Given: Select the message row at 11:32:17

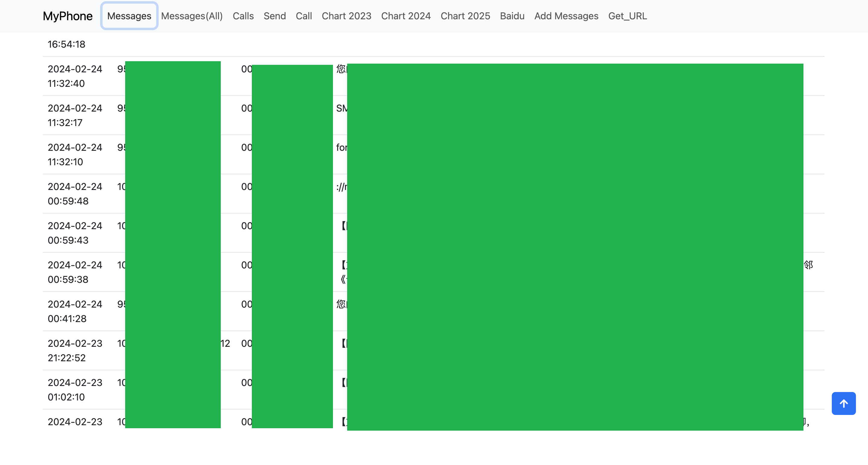Looking at the screenshot, I should click(x=75, y=115).
